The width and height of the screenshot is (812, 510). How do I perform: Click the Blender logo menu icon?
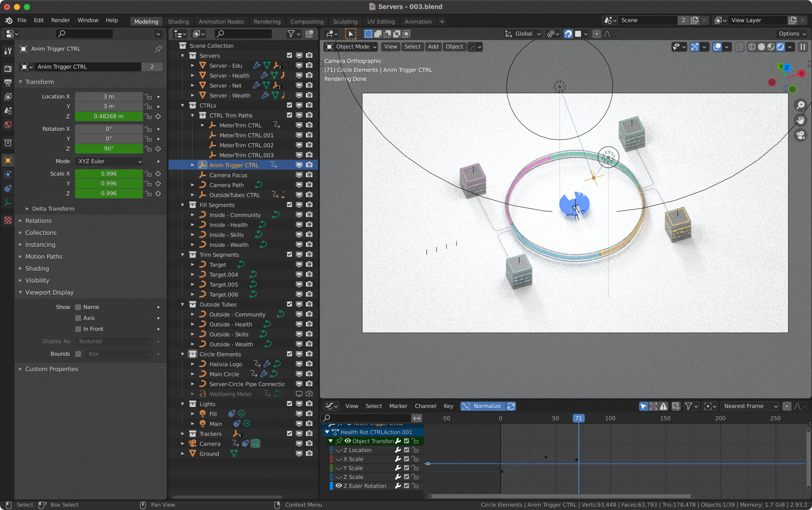tap(9, 20)
